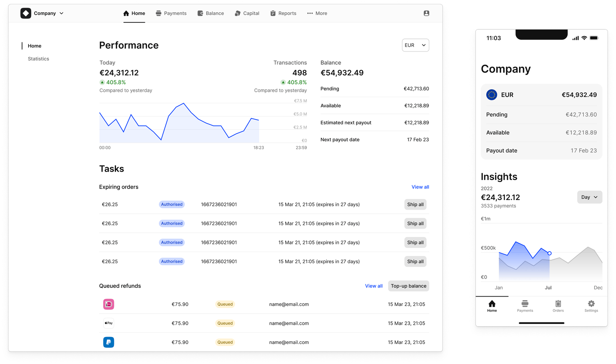Open the More menu in top navigation
This screenshot has height=364, width=616.
pos(317,13)
